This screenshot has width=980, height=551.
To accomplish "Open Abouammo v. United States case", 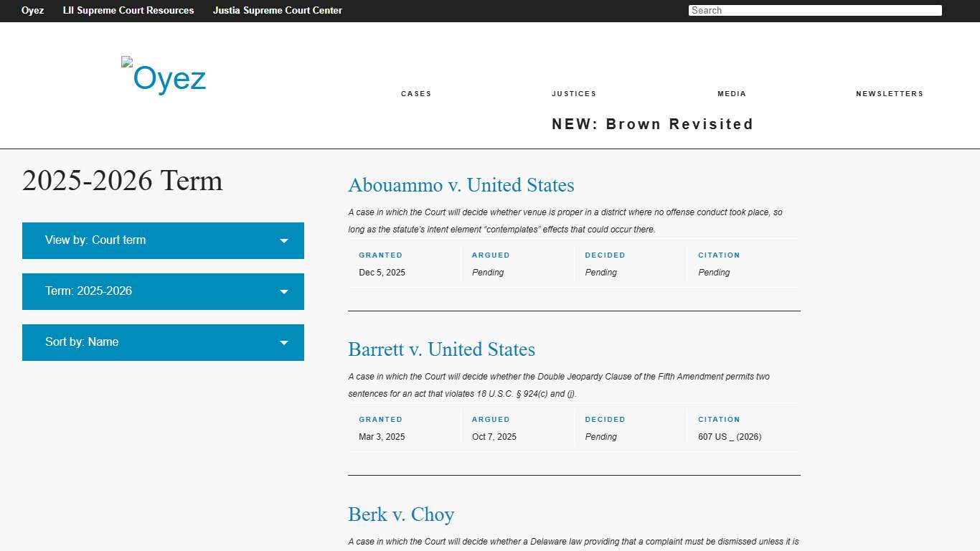I will click(461, 185).
